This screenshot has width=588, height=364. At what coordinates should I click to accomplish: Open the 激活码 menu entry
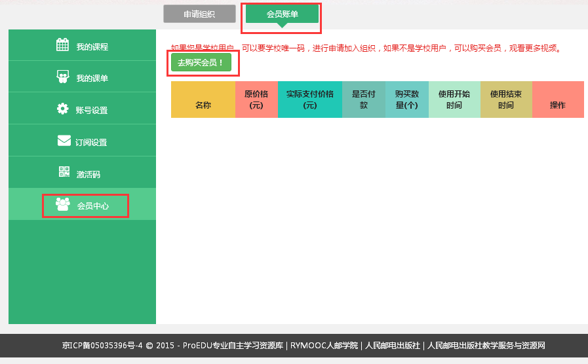pos(82,172)
